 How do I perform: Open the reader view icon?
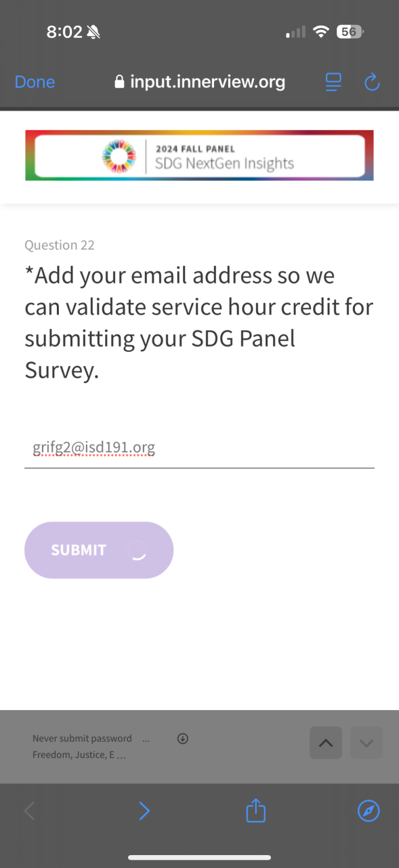(x=333, y=82)
